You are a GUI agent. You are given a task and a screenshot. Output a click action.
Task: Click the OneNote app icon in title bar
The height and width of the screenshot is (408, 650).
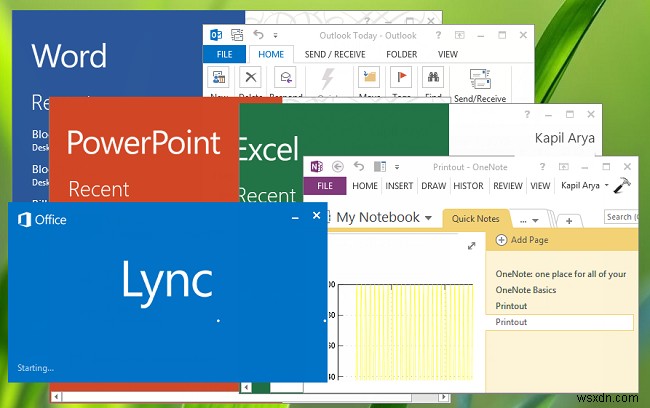(x=317, y=167)
